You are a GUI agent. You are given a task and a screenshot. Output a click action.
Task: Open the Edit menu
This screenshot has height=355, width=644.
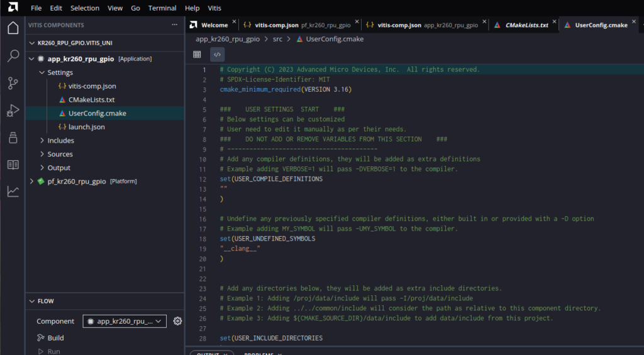pyautogui.click(x=56, y=8)
